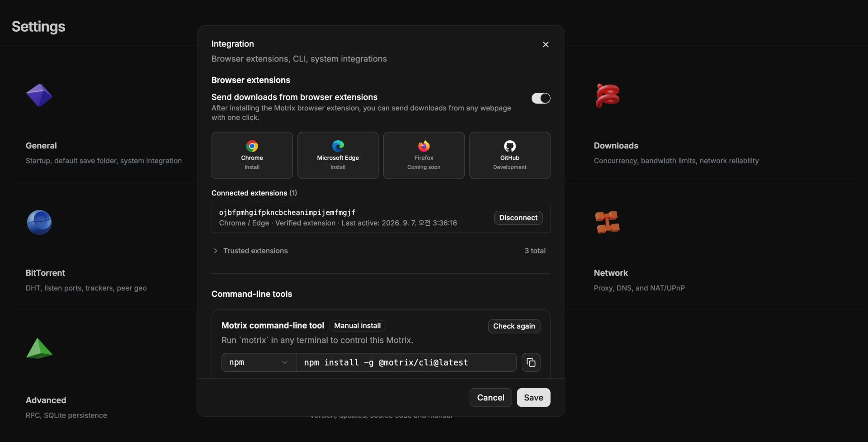Open the npm package manager dropdown

coord(259,362)
